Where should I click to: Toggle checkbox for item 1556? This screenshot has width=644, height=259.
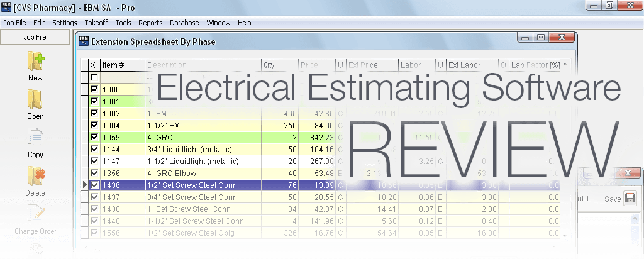94,233
